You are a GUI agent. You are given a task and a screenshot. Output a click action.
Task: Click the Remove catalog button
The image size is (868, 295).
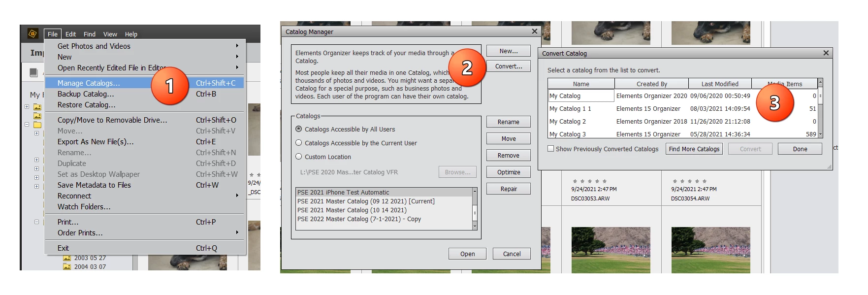(509, 155)
